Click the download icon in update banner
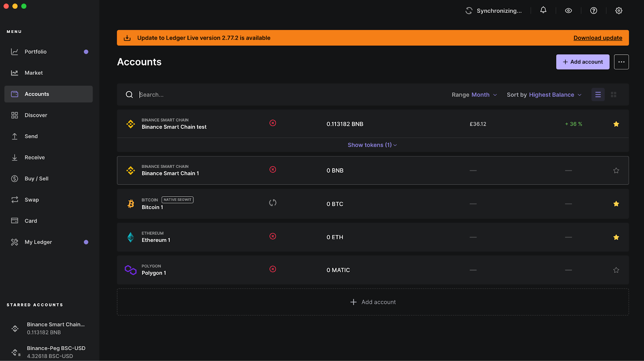 pos(127,38)
